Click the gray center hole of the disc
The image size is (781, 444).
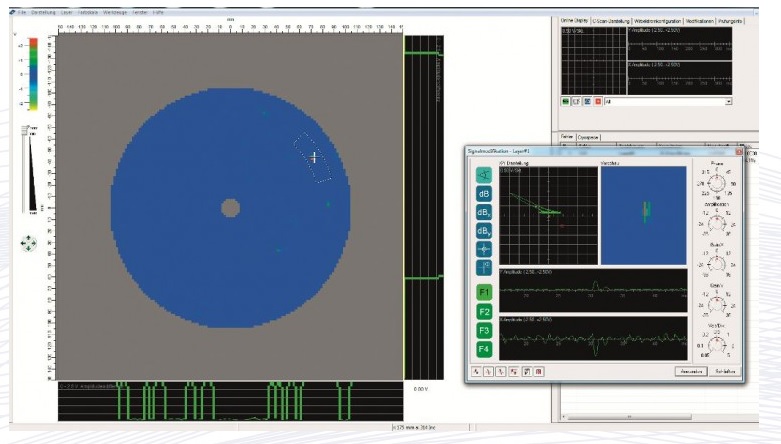point(230,208)
